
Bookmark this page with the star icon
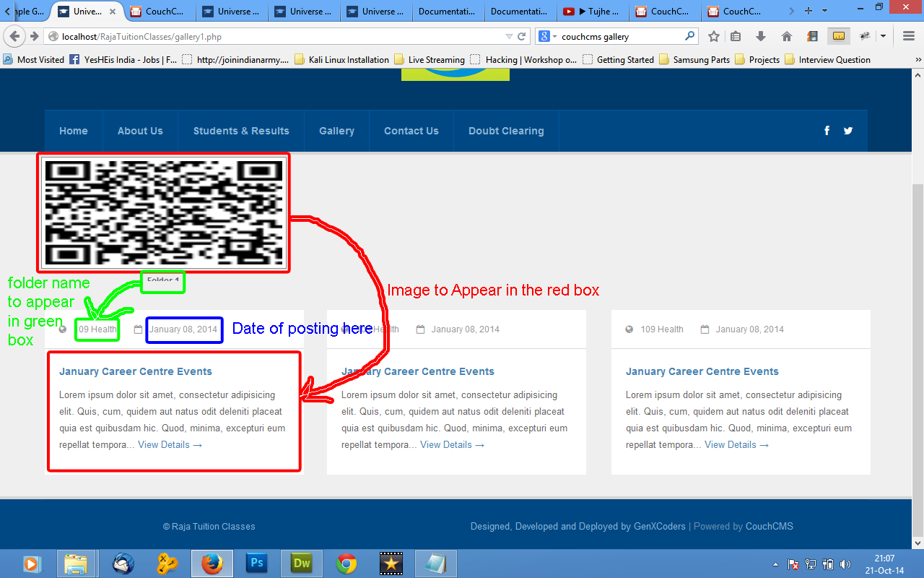(x=714, y=36)
